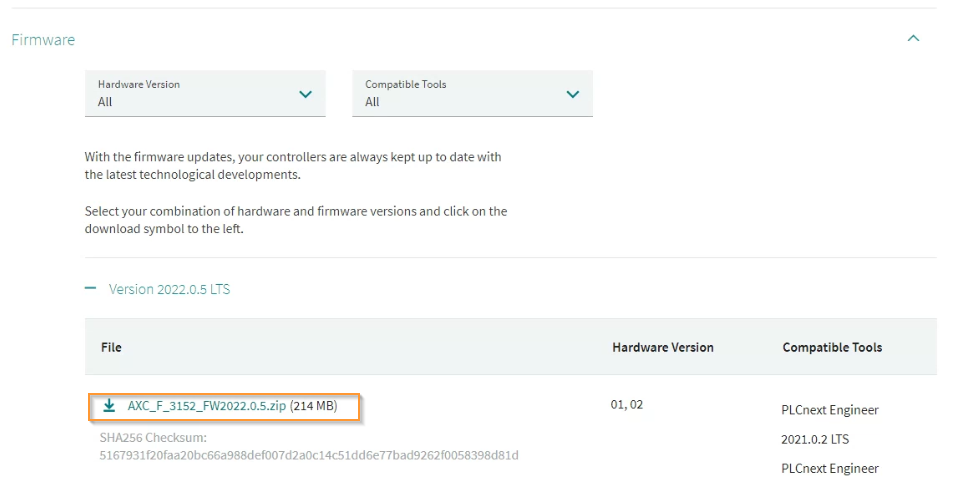The width and height of the screenshot is (958, 481).
Task: Click the (214 MB) file size text
Action: pos(313,406)
